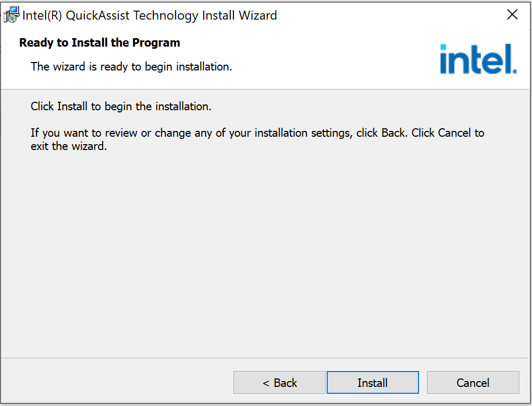Click 'The wizard is ready to begin installation.' subtitle
Image resolution: width=532 pixels, height=406 pixels.
[x=131, y=67]
